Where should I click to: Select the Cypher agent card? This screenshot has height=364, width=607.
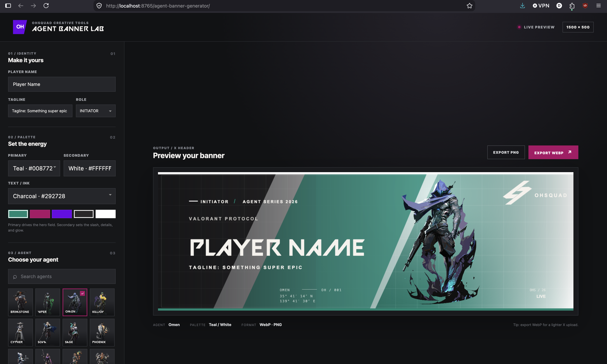click(x=20, y=332)
